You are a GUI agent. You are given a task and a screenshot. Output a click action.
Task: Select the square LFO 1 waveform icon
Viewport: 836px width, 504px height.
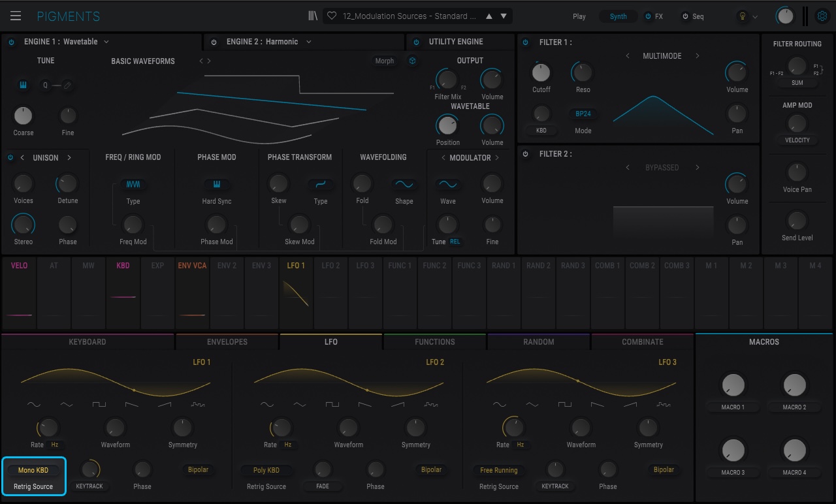pyautogui.click(x=99, y=405)
